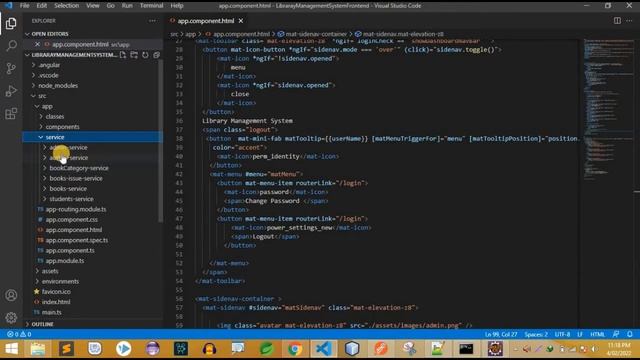Open the Windows Start button
640x360 pixels.
coord(11,349)
